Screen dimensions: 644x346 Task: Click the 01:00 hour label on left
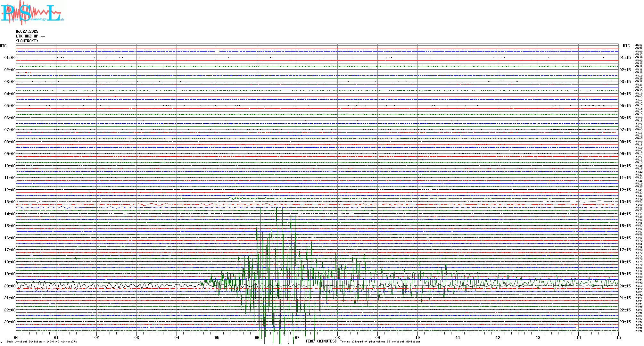[x=10, y=58]
